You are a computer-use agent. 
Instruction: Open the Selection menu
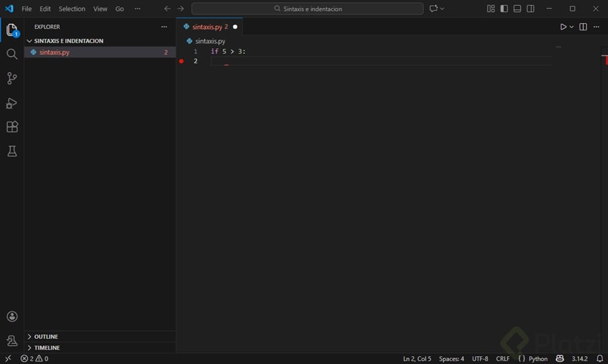72,9
